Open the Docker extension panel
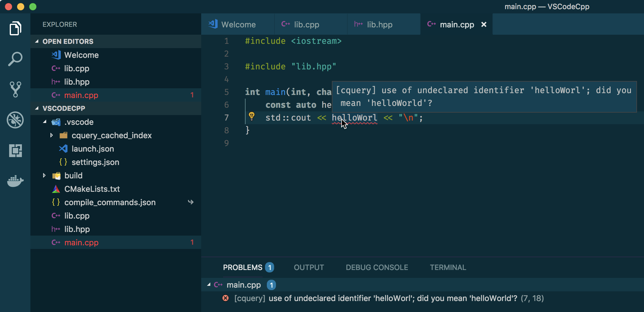Screen dimensions: 644x312 (x=15, y=181)
